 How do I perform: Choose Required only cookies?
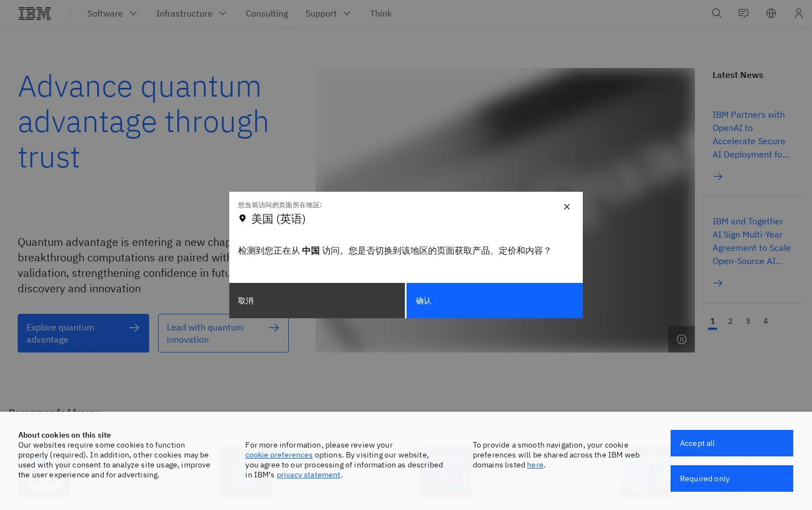[x=732, y=479]
